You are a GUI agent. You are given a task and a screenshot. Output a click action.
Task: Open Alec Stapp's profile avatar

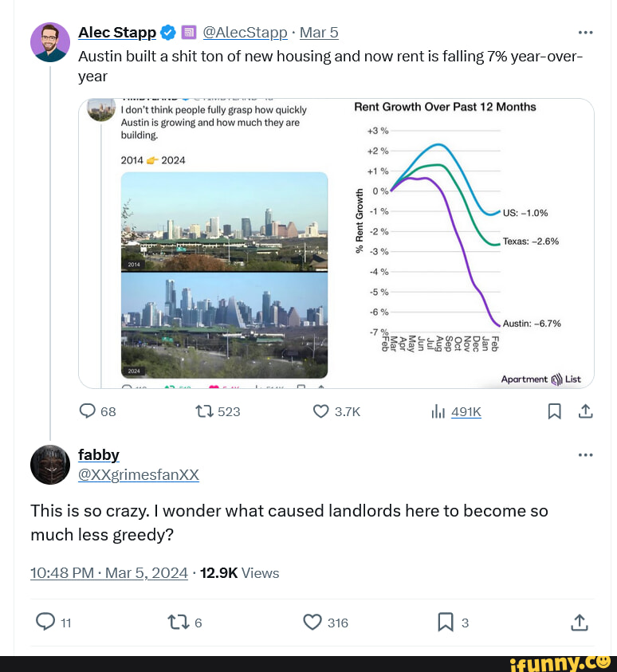50,42
